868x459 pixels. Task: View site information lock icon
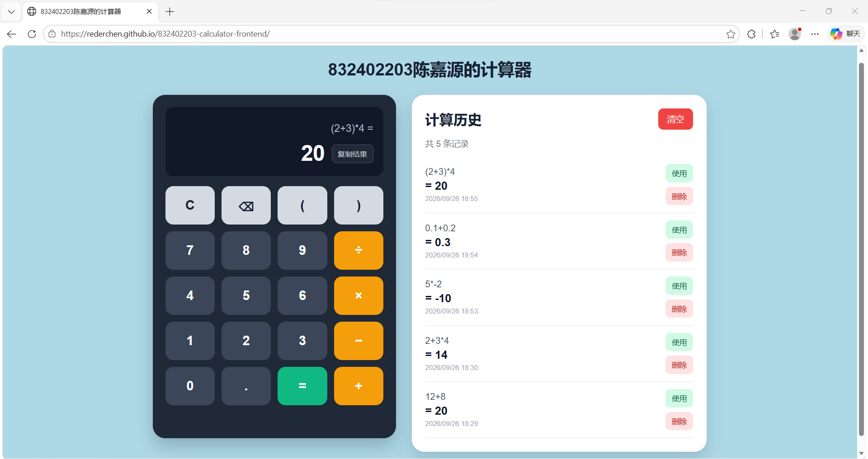[52, 34]
